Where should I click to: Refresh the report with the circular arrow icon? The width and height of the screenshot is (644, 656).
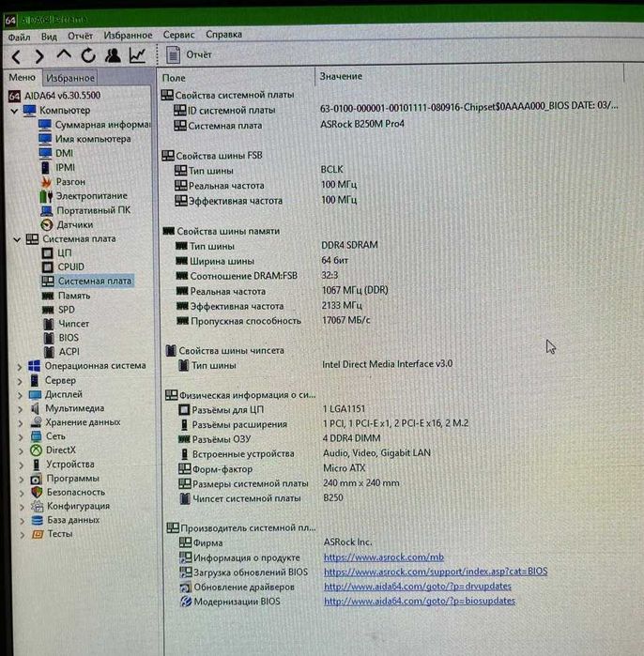tap(88, 55)
